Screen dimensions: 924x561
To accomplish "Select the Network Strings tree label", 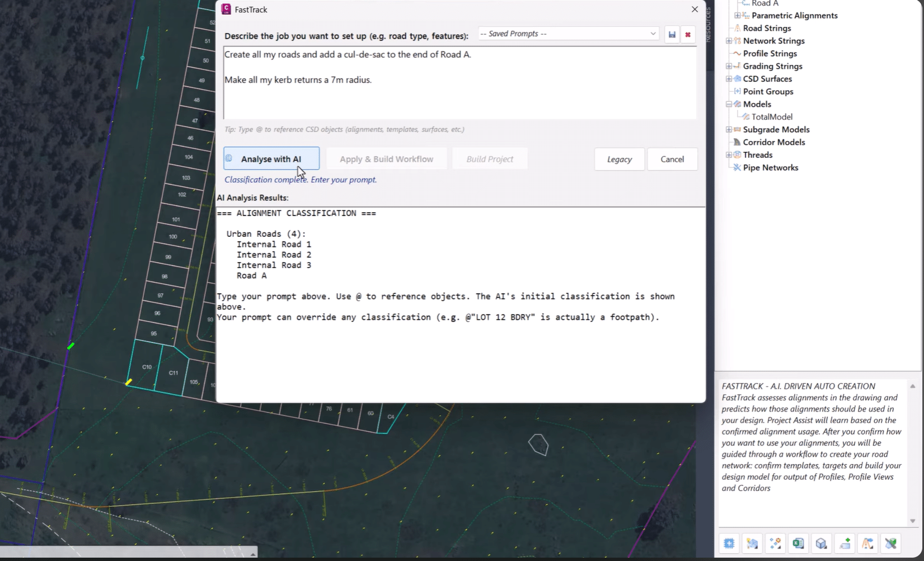I will (x=773, y=41).
